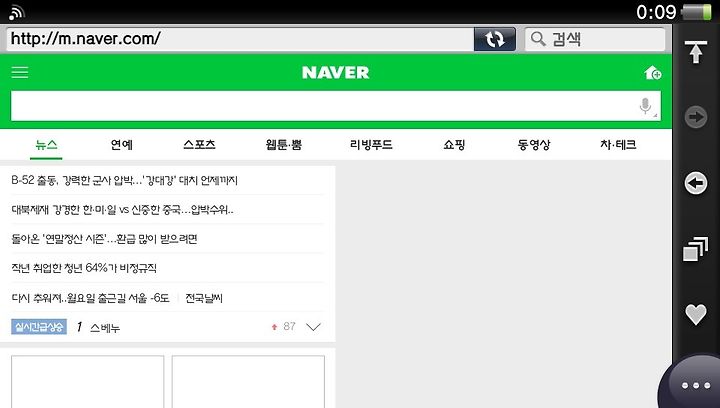Open the 동영상 tab
The height and width of the screenshot is (408, 720).
pyautogui.click(x=534, y=145)
